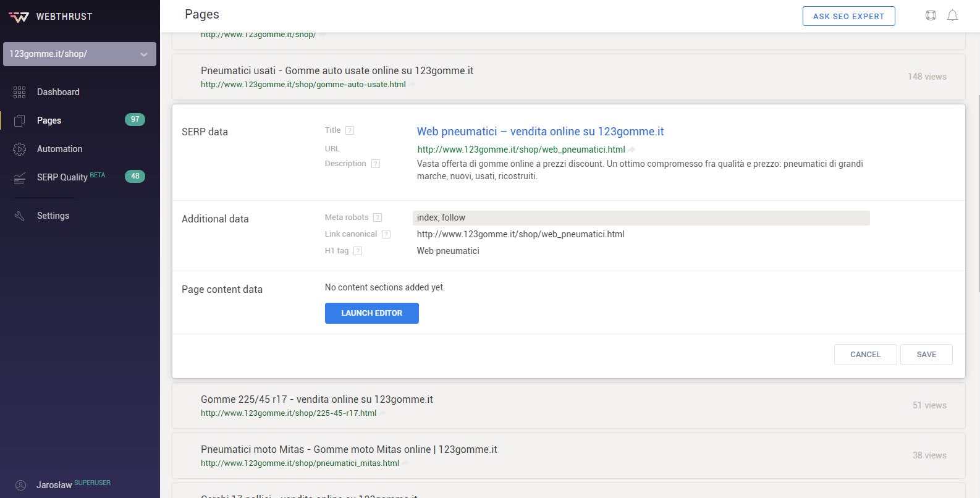The width and height of the screenshot is (980, 498).
Task: Open external link icon after pneumatici_mitas URL
Action: (405, 463)
